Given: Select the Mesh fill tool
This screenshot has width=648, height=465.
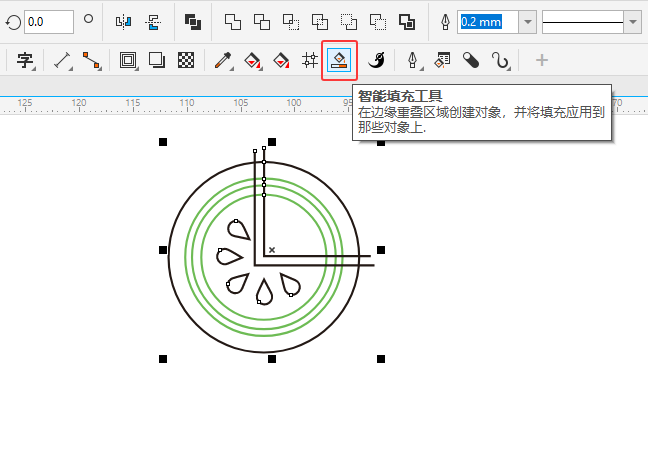Looking at the screenshot, I should (x=310, y=60).
